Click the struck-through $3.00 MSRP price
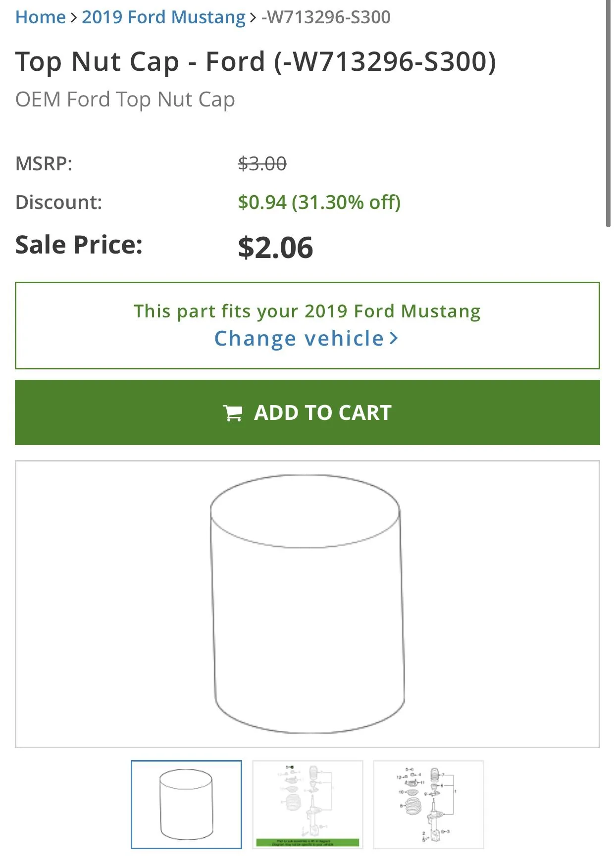This screenshot has height=868, width=615. click(x=262, y=163)
